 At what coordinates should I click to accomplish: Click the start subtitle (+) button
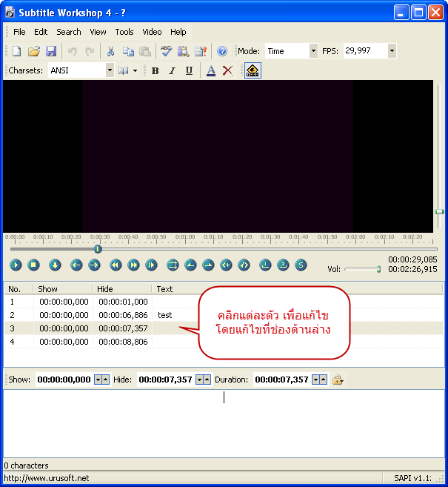point(226,265)
